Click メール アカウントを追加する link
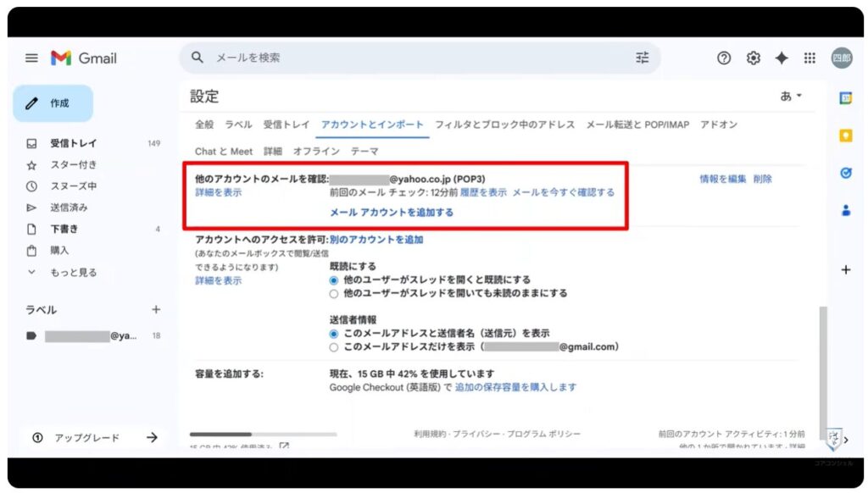Screen dimensions: 868x493 click(x=392, y=213)
